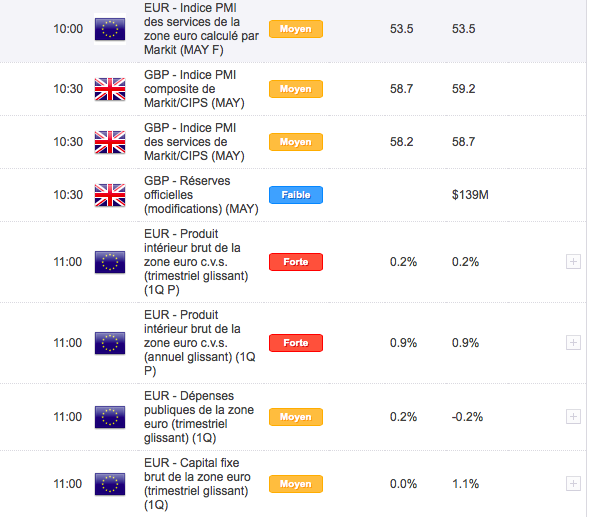Click the UK flag for GBP services PMI row
The width and height of the screenshot is (611, 517).
coord(109,142)
